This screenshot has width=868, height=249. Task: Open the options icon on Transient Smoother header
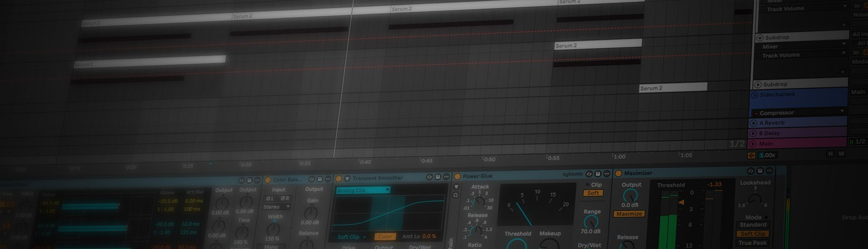click(446, 176)
